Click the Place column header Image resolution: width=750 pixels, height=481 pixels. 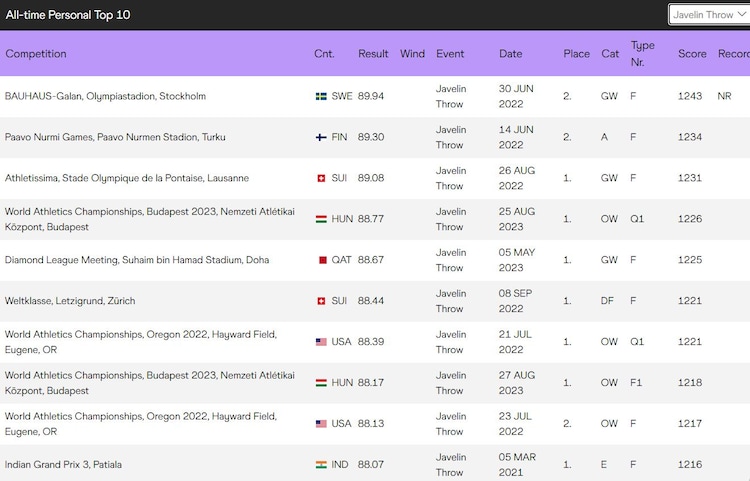pyautogui.click(x=576, y=54)
